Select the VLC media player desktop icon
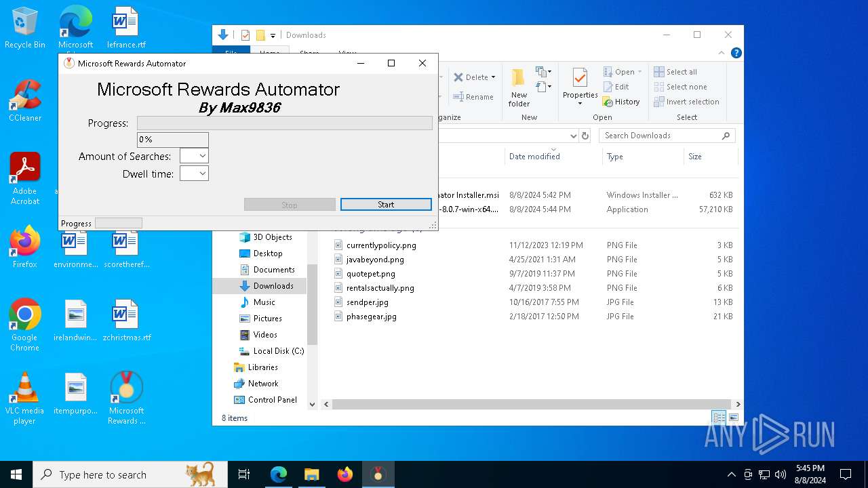The width and height of the screenshot is (868, 488). pos(25,399)
